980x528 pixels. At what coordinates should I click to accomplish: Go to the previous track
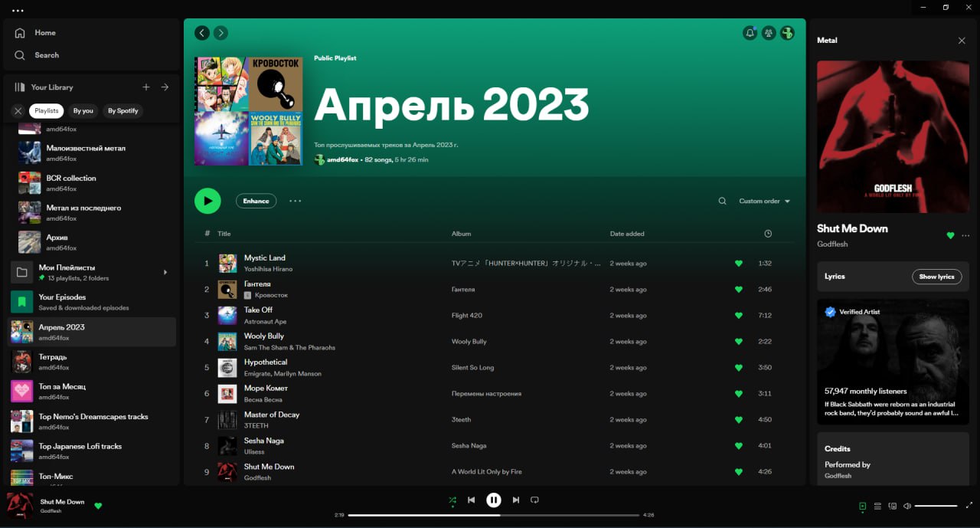[x=472, y=500]
